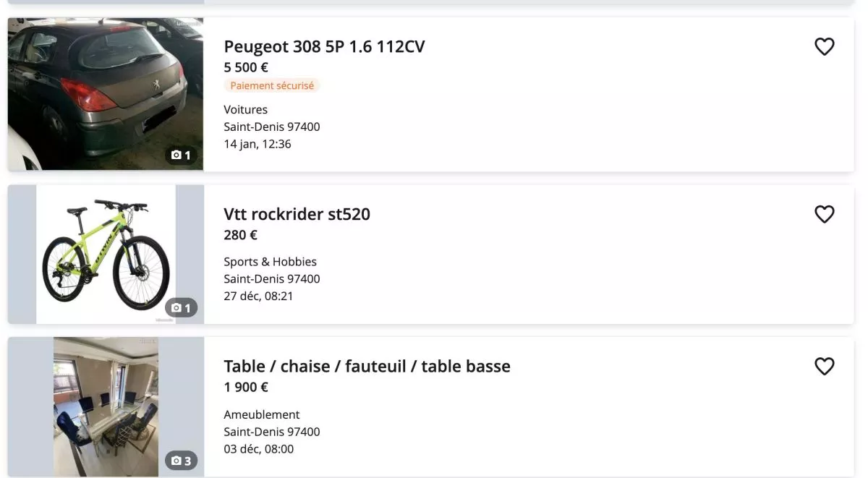Open the Vtt rockrider st520 title
This screenshot has height=478, width=868.
point(297,214)
